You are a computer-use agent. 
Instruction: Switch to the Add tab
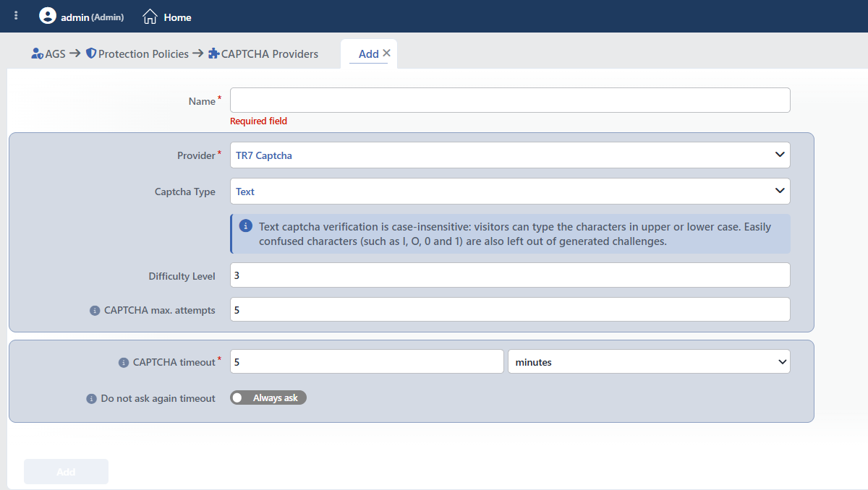[x=368, y=54]
